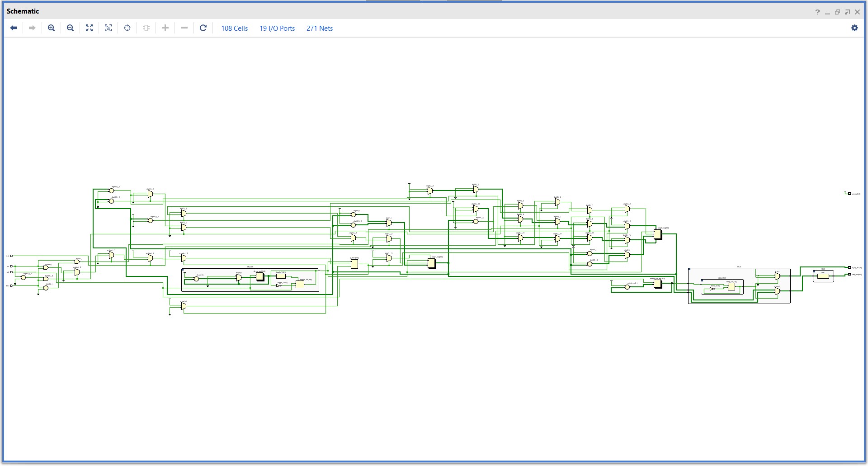
Task: Fit the whole schematic with Zoom Fit
Action: tap(90, 28)
